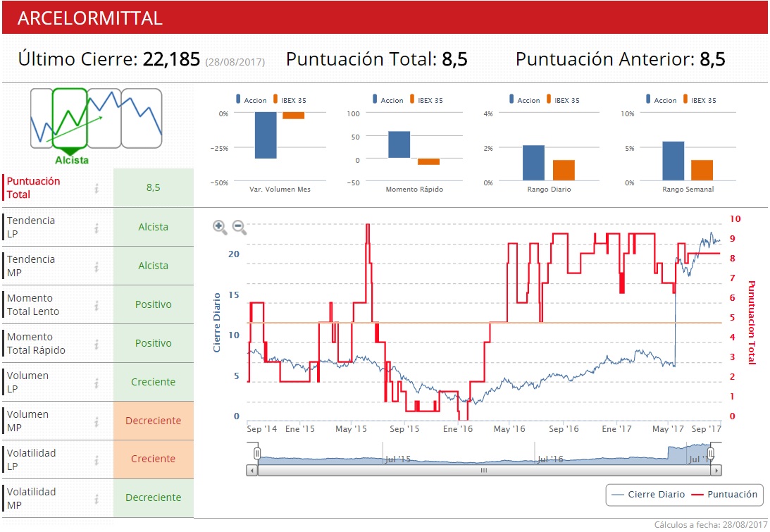
Task: Toggle IBEX 35 legend in Var. Volumen Mes chart
Action: (x=290, y=100)
